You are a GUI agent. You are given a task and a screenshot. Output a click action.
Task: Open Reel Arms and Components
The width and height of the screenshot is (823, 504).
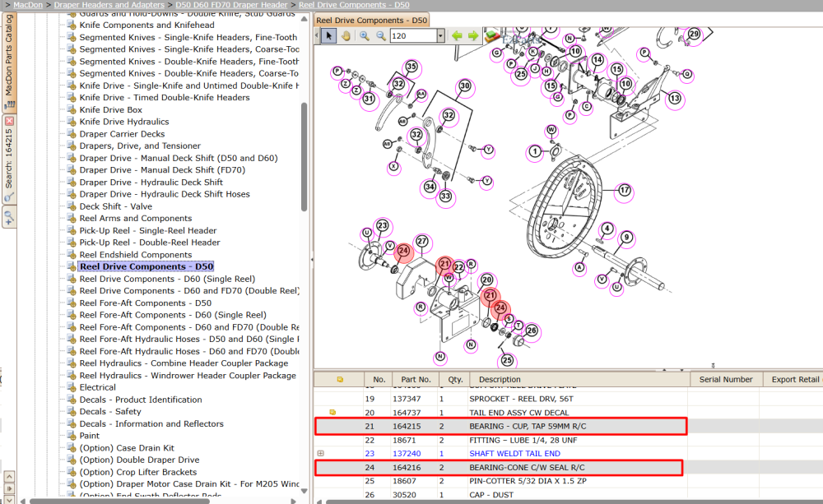tap(136, 218)
